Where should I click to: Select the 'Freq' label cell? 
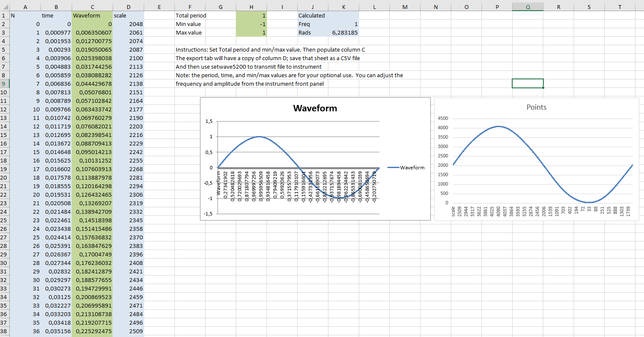point(313,24)
